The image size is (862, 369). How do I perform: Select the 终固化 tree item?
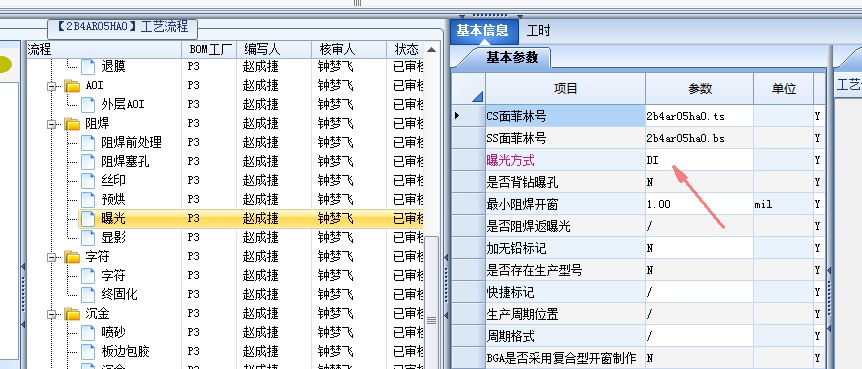pyautogui.click(x=119, y=294)
